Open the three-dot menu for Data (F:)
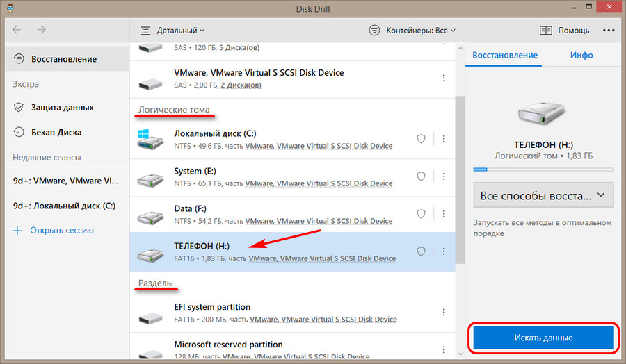626x364 pixels. (444, 214)
